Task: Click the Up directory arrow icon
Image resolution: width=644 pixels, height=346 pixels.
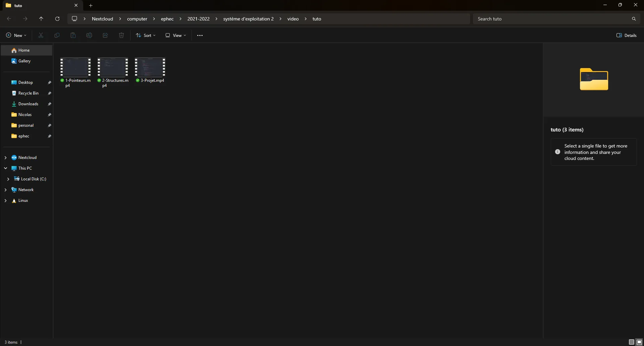Action: click(41, 19)
